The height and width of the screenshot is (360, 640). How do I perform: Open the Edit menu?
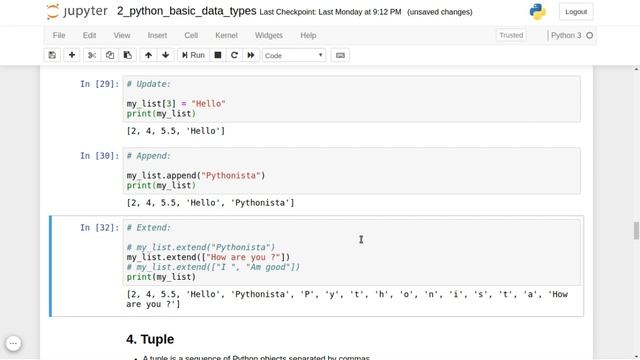coord(89,36)
